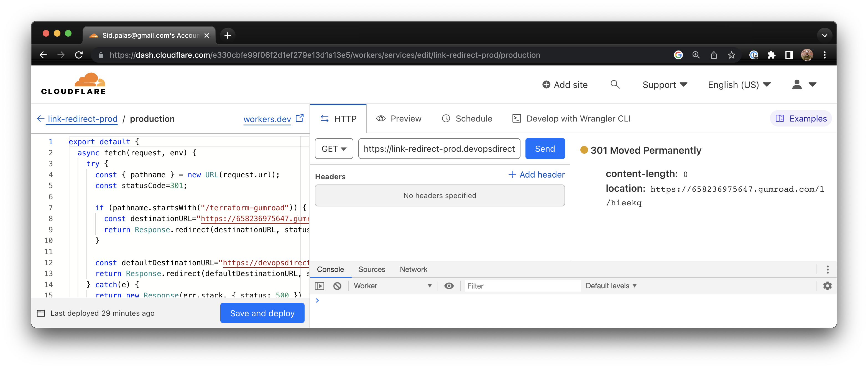
Task: Toggle the browser side panel icon
Action: (x=789, y=55)
